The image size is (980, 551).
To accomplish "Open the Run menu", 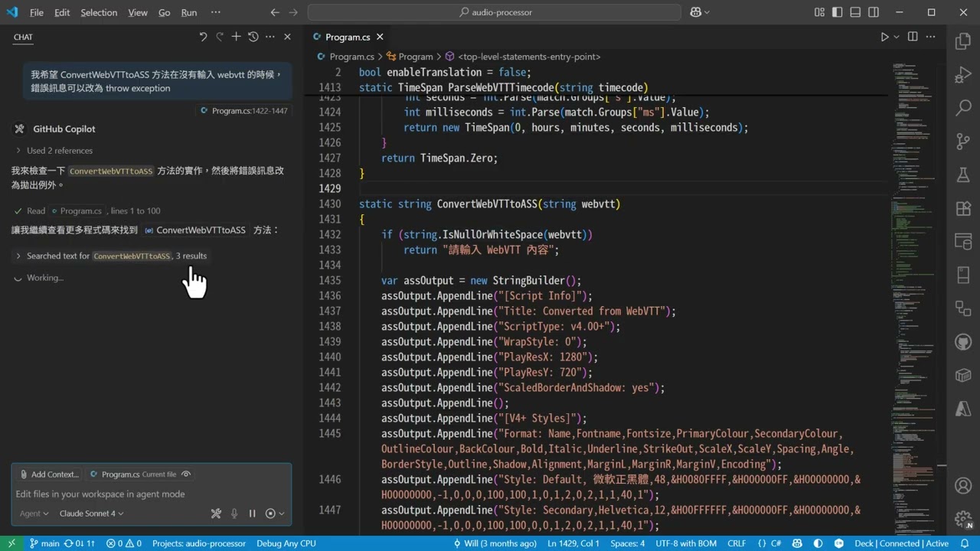I will tap(189, 12).
